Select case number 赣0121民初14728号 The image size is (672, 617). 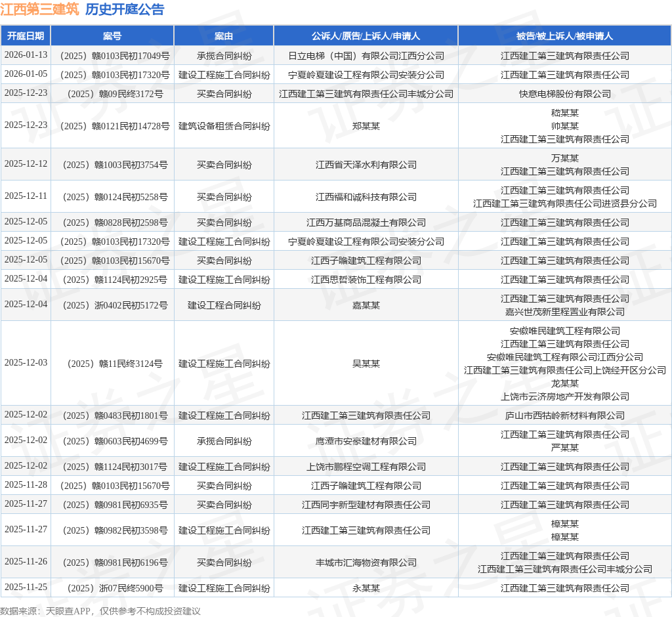coord(115,126)
